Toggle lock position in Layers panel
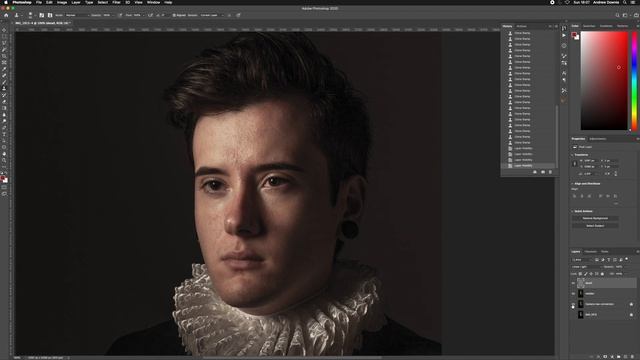The image size is (640, 360). pos(591,274)
